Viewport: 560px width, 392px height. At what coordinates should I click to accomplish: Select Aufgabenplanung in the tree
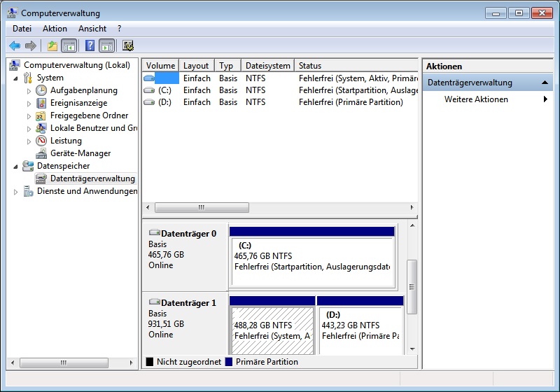pos(83,90)
